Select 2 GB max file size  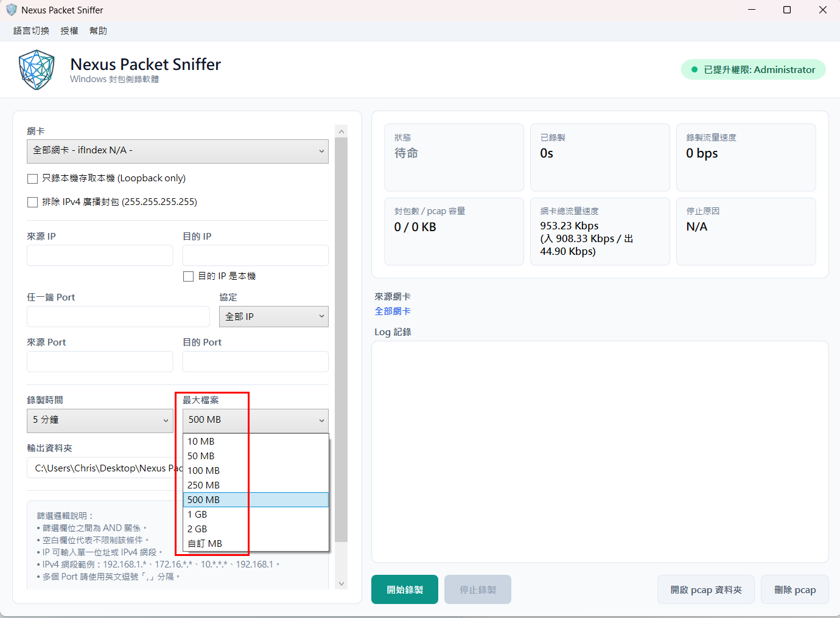click(256, 529)
